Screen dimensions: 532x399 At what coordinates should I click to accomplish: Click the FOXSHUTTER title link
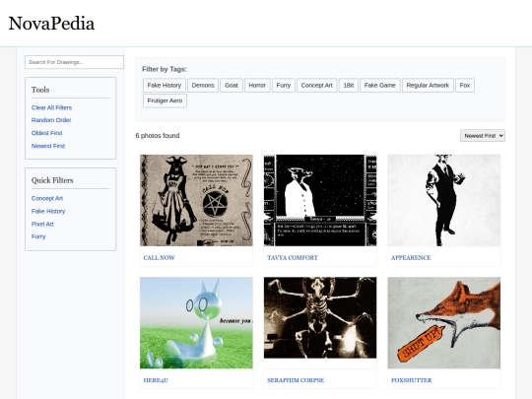[x=411, y=380]
